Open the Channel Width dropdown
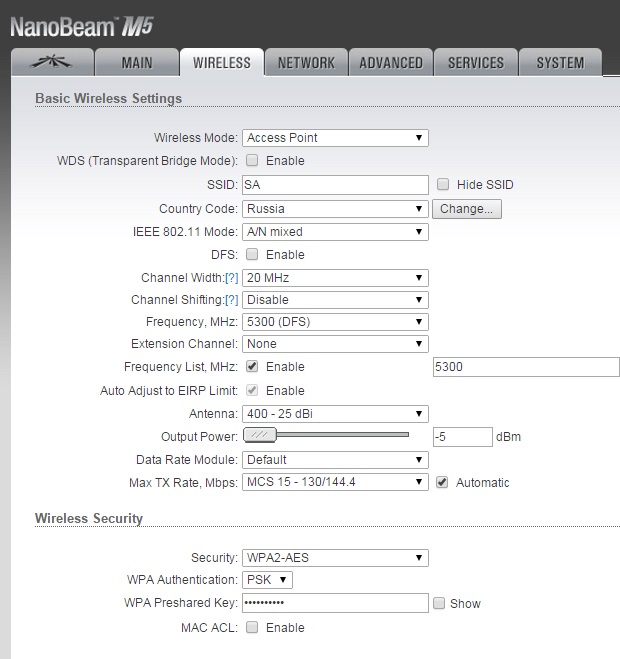The width and height of the screenshot is (620, 659). pyautogui.click(x=335, y=278)
